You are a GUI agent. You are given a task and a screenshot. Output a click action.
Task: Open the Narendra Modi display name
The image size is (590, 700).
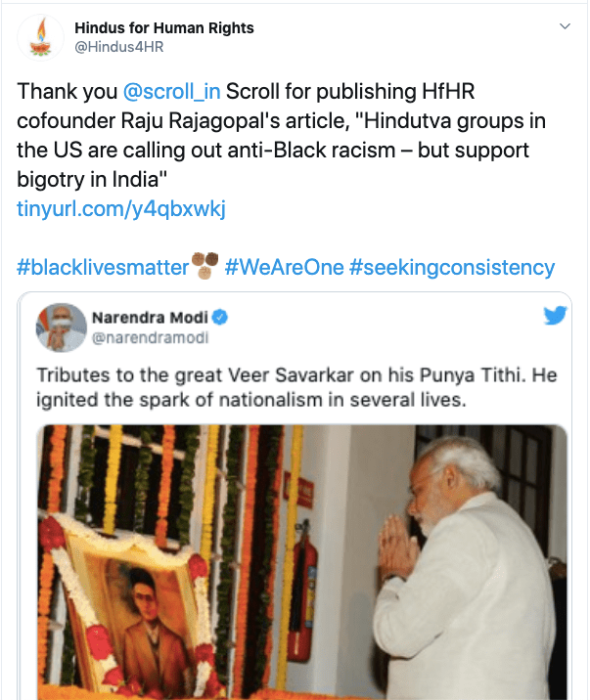tap(150, 318)
